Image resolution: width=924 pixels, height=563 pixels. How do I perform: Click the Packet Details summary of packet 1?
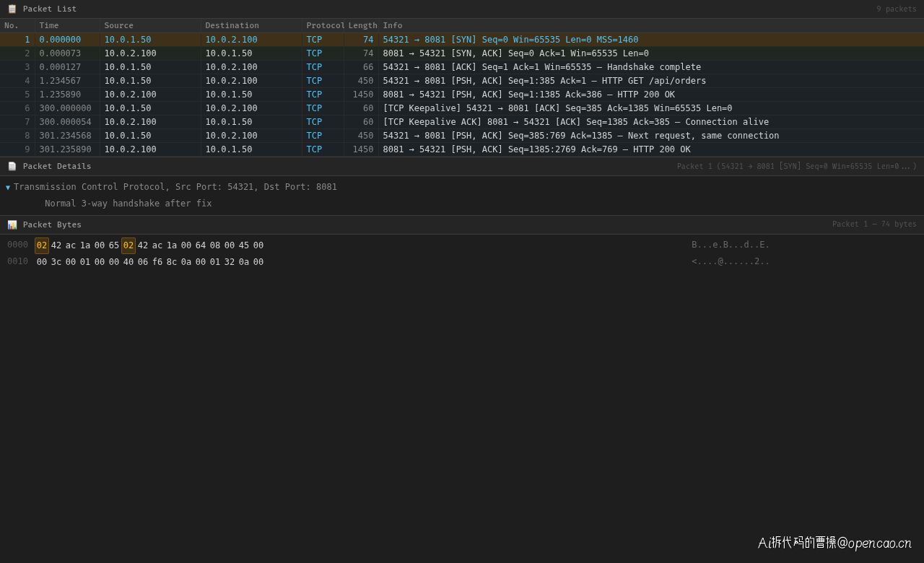click(x=797, y=167)
